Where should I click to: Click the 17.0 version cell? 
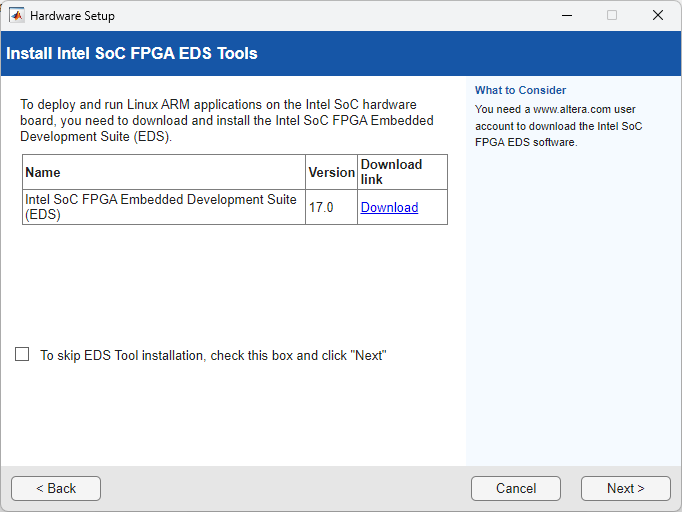[320, 207]
